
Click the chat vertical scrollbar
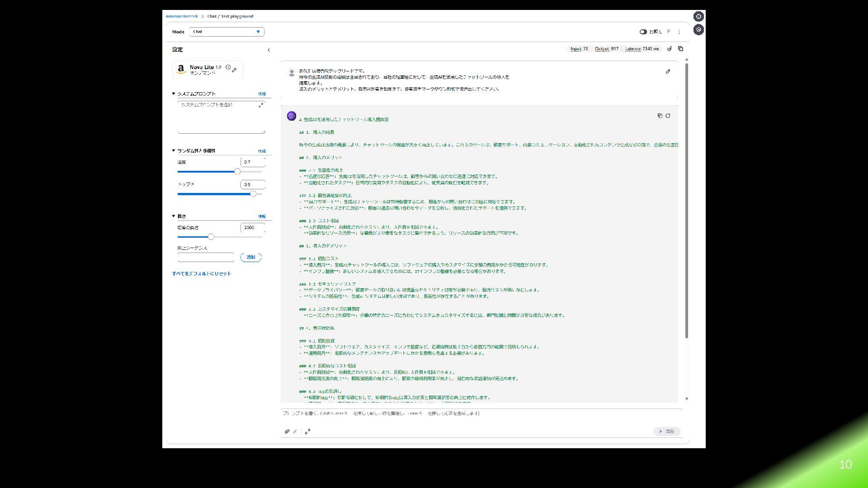click(687, 201)
